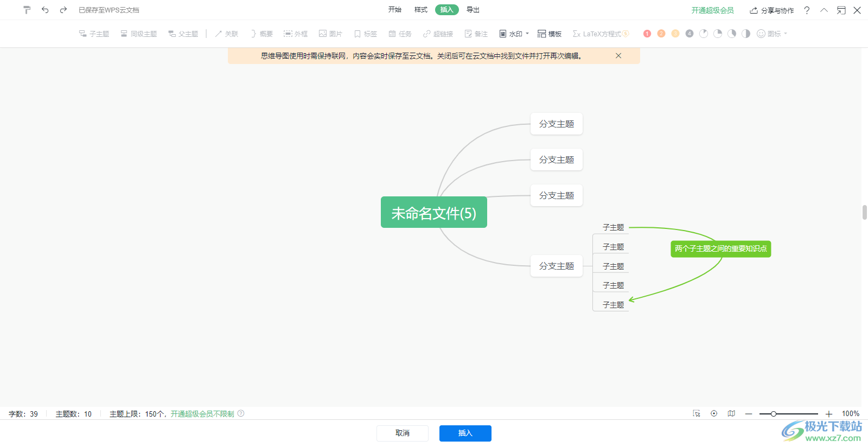This screenshot has height=447, width=868.
Task: Expand the 图标 icon dropdown
Action: pos(772,34)
